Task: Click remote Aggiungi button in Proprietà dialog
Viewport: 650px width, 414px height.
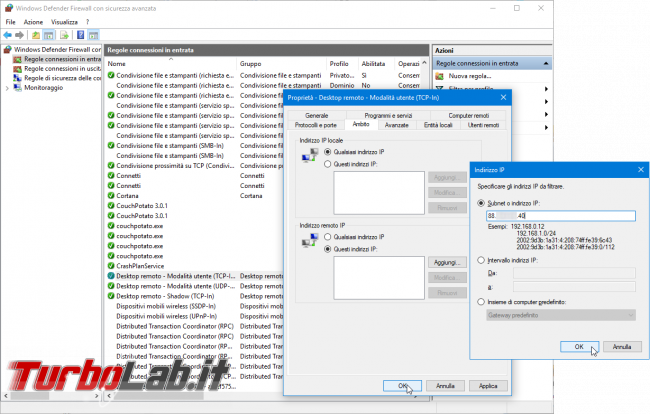Action: [x=447, y=262]
